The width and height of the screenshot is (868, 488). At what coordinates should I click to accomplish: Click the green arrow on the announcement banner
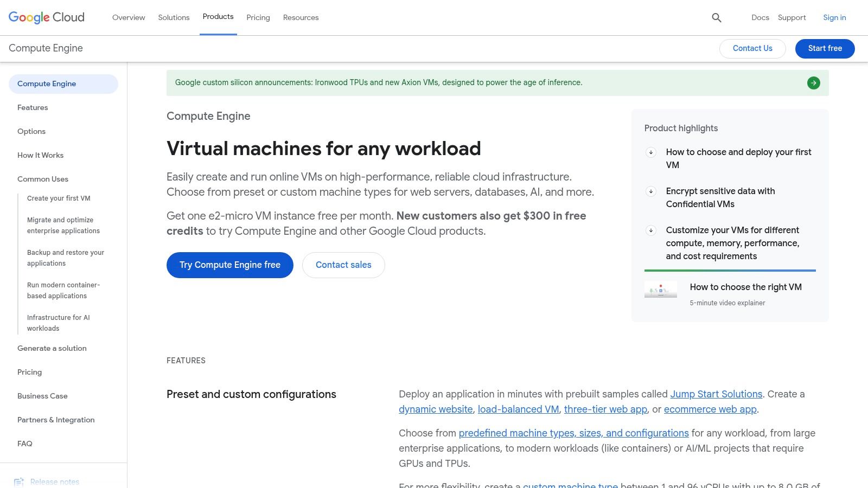[813, 82]
